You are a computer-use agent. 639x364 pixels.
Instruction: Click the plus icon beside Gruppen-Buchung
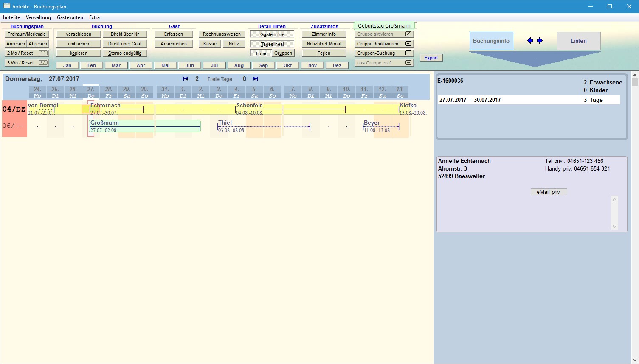(x=408, y=53)
